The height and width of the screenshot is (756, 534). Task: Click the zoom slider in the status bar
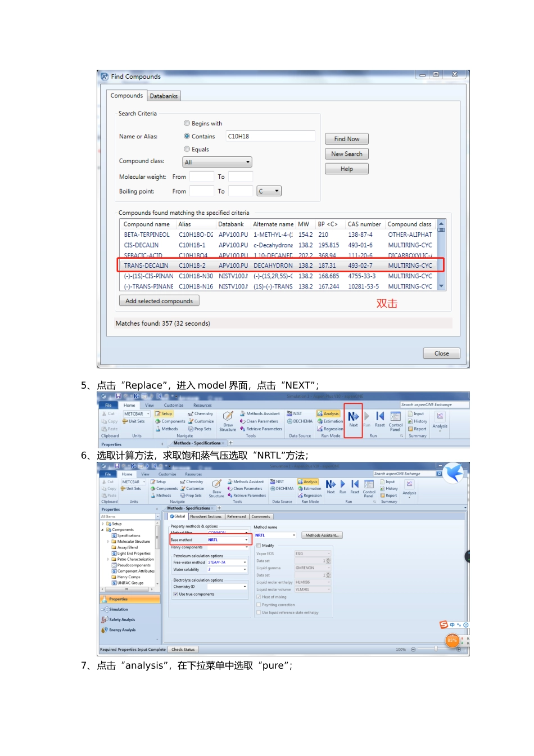(x=436, y=649)
